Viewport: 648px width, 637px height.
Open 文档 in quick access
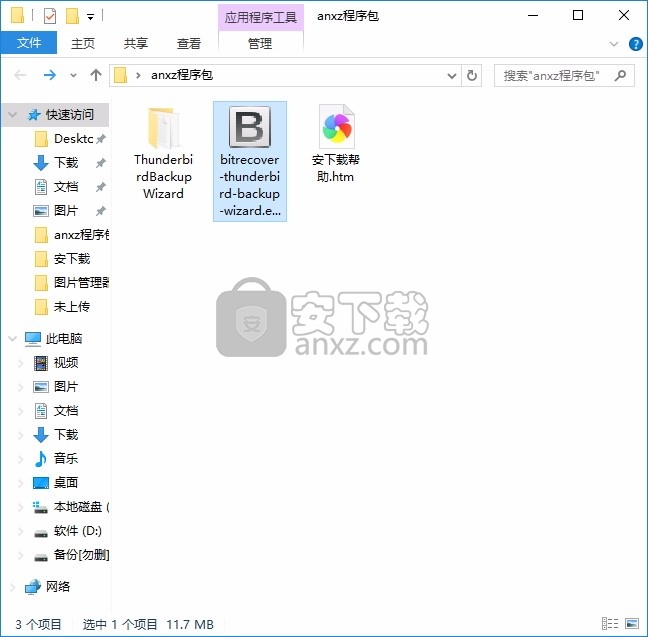click(66, 186)
